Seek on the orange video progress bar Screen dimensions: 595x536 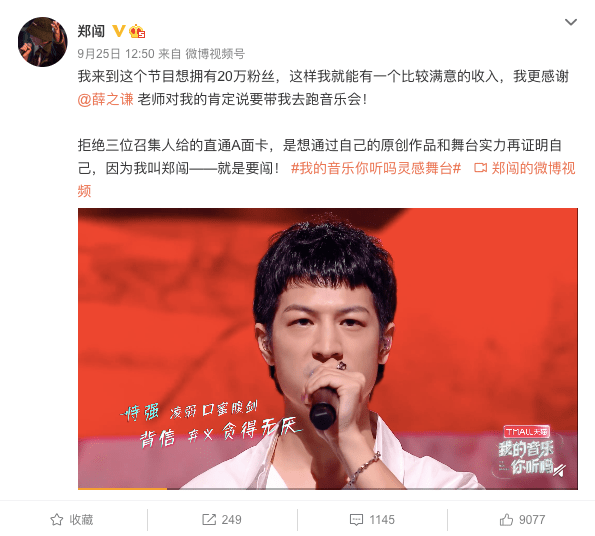point(328,489)
